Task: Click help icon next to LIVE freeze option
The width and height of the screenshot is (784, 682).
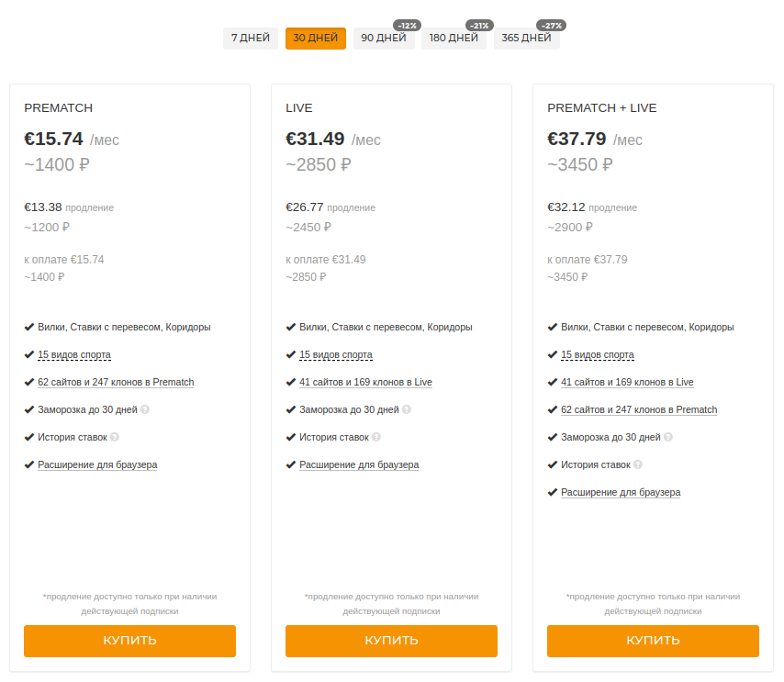Action: 407,410
